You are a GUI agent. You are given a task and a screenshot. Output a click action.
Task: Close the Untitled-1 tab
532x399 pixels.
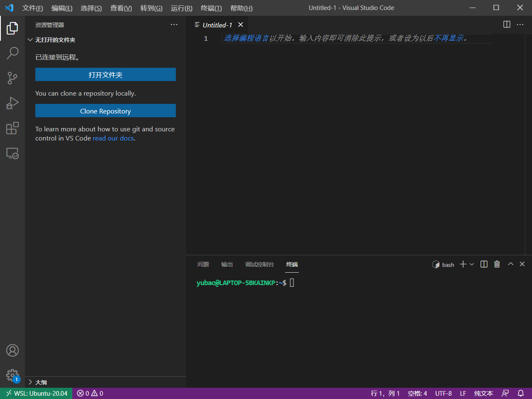click(241, 25)
